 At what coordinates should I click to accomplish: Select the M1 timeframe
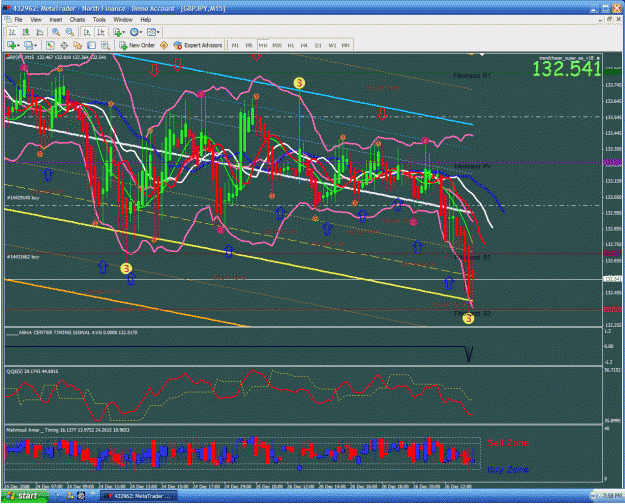point(235,45)
